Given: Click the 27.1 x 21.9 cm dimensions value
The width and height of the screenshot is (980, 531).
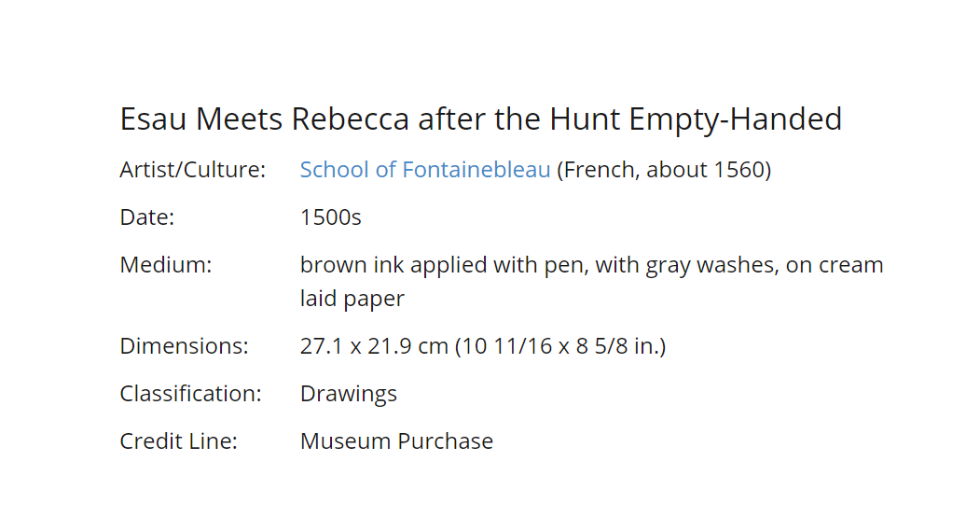Looking at the screenshot, I should (x=482, y=346).
